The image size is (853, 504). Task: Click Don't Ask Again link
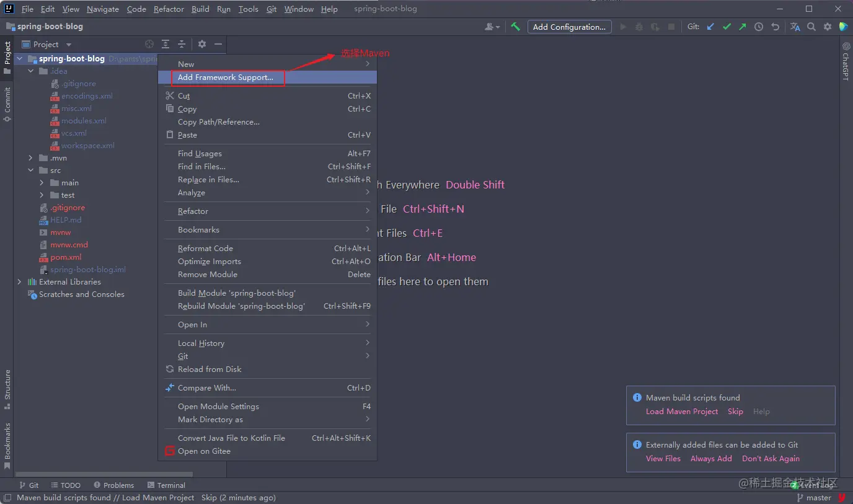(771, 459)
